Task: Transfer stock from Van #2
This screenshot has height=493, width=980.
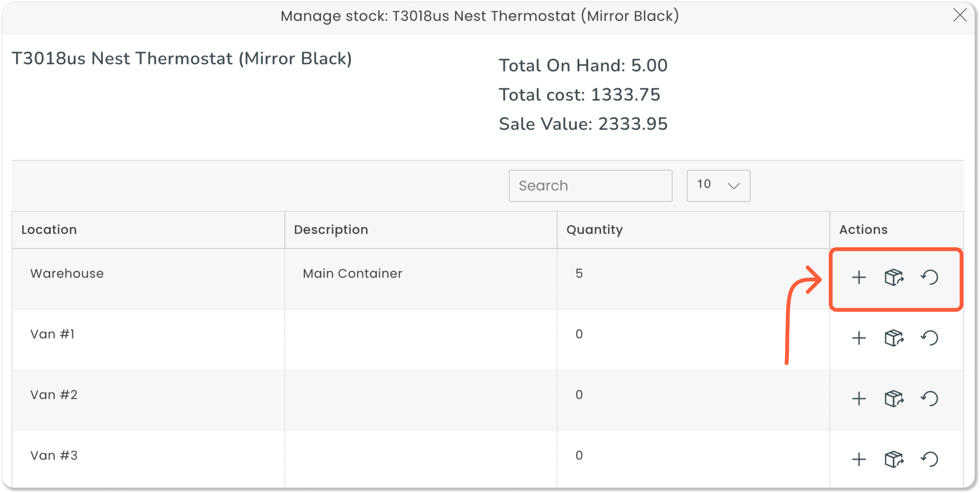Action: tap(894, 399)
